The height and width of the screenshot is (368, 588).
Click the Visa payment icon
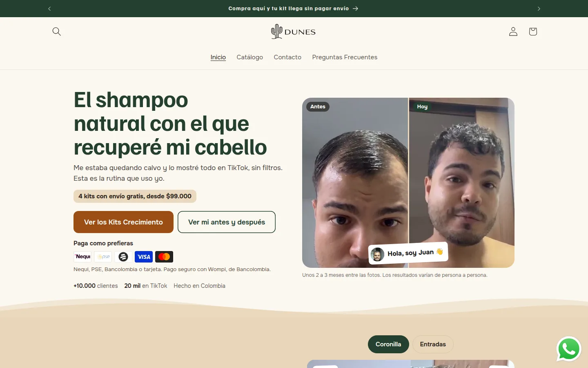pos(144,257)
